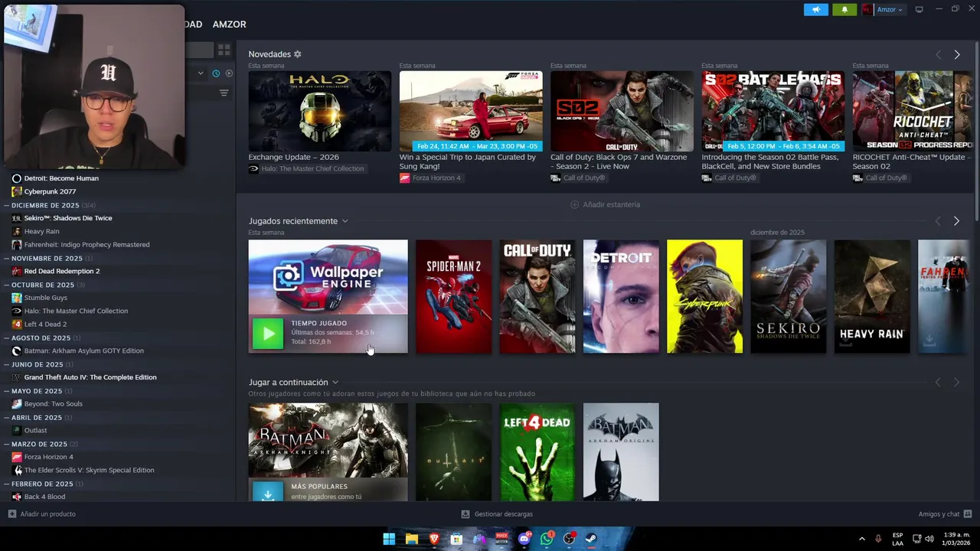This screenshot has height=551, width=980.
Task: Select Fahrenheit: Indigo Prophecy Remastered
Action: click(x=87, y=245)
